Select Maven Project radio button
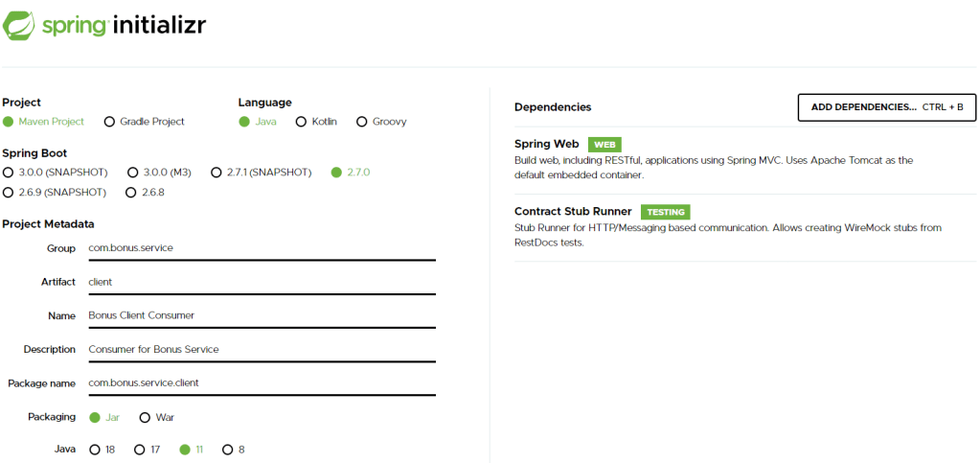The width and height of the screenshot is (980, 463). tap(9, 122)
